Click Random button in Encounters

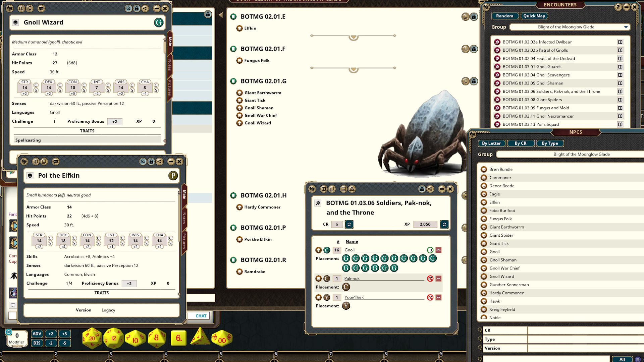(x=504, y=16)
